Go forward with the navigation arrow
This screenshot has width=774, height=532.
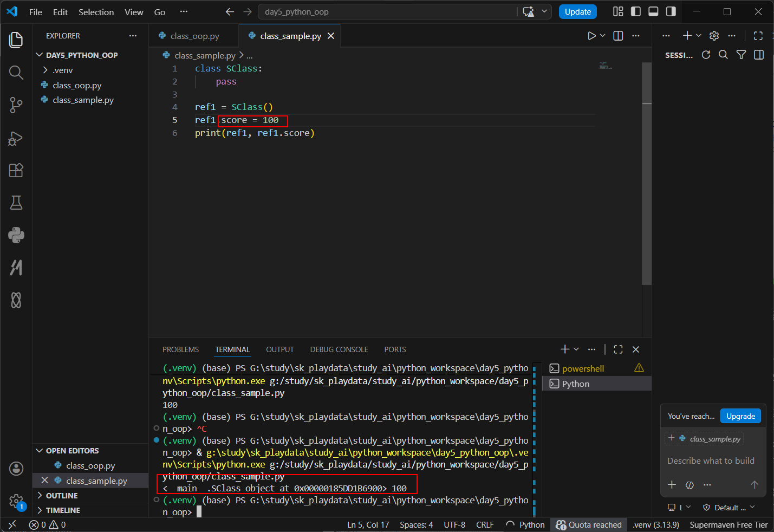click(248, 12)
